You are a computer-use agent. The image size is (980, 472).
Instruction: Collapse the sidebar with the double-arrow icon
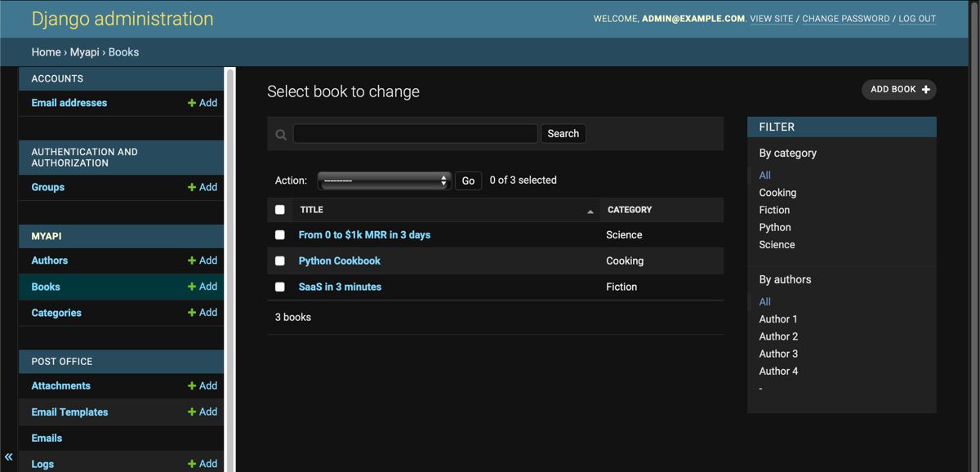point(8,456)
